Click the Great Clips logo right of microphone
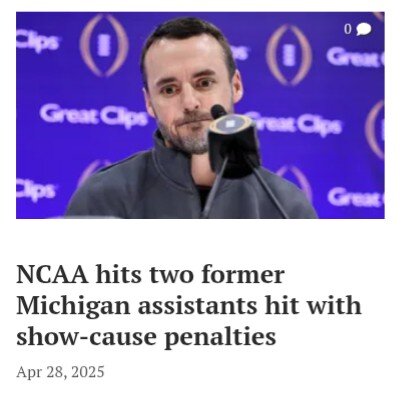401x395 pixels. 297,124
